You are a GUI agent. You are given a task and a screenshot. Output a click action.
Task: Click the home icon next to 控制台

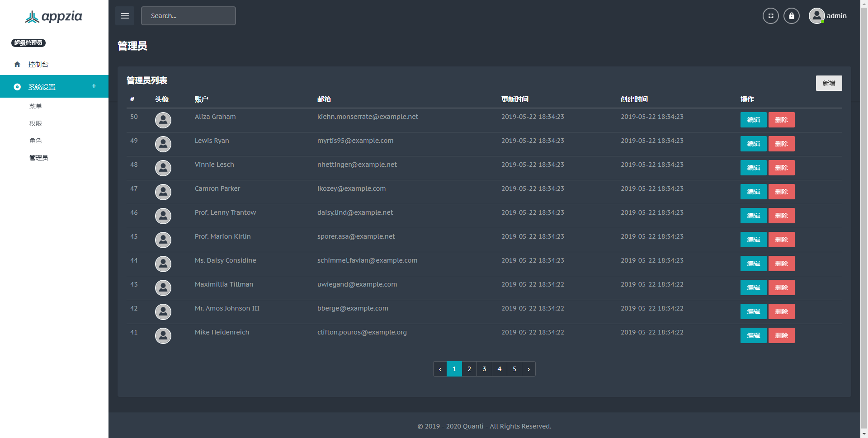point(17,64)
